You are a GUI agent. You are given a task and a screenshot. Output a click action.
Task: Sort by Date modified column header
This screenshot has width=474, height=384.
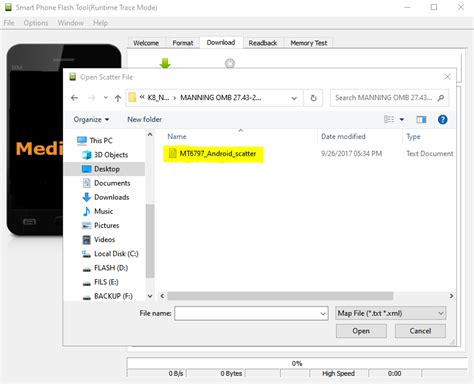pos(343,137)
